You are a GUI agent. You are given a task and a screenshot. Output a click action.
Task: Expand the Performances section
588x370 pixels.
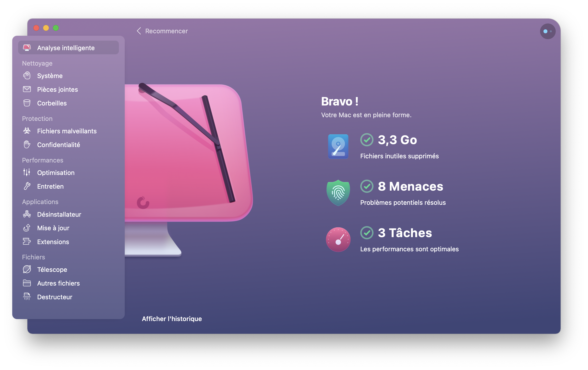[42, 159]
